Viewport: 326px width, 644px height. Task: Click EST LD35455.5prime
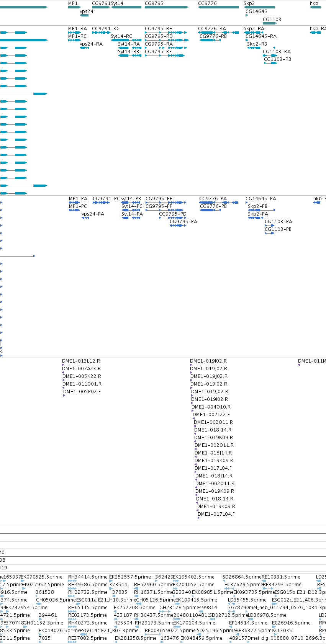[247, 600]
